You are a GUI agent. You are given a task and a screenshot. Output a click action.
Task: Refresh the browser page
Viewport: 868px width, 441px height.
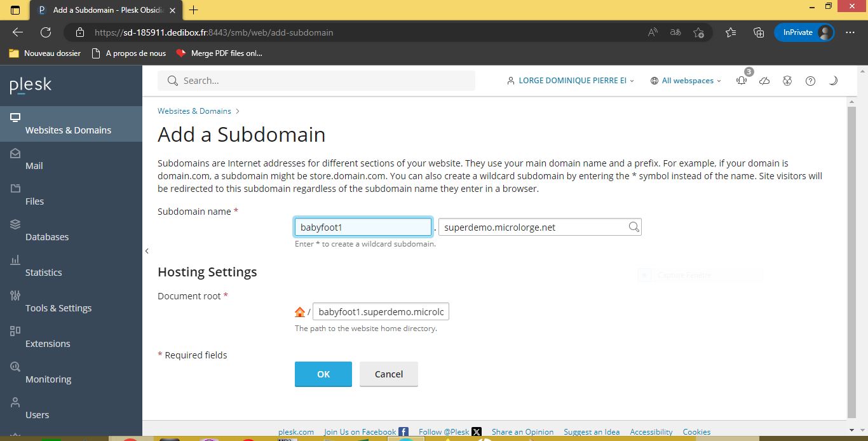tap(46, 32)
